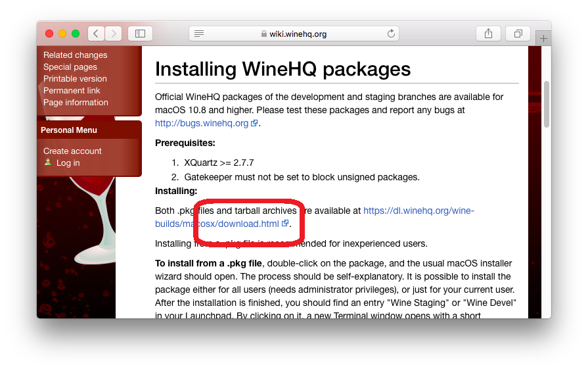
Task: Click the page vertical scrollbar
Action: (547, 105)
